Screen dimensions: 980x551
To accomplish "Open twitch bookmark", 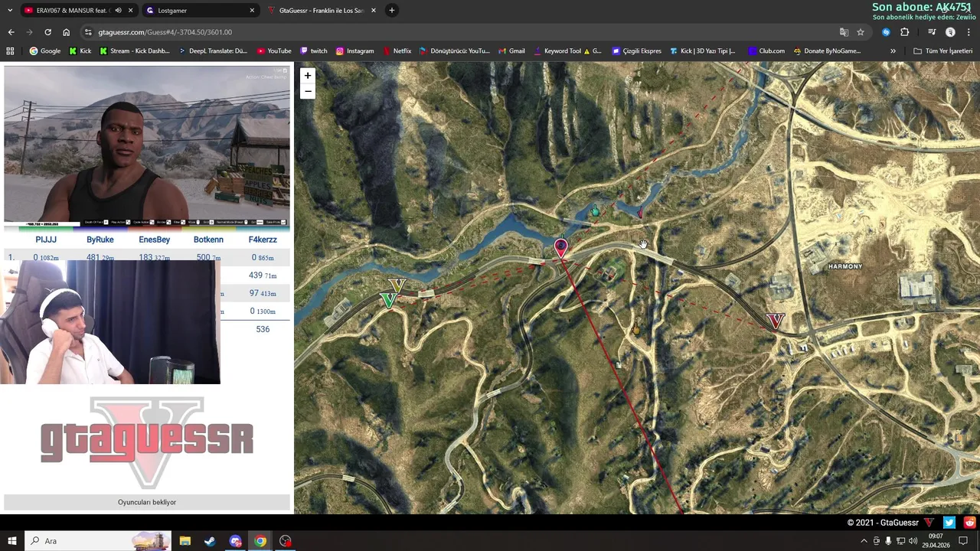I will tap(314, 51).
